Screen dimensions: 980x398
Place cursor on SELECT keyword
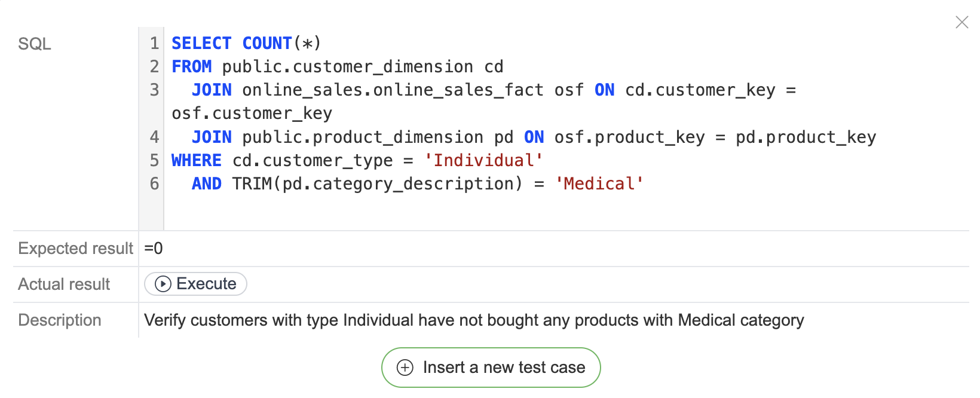(x=201, y=43)
